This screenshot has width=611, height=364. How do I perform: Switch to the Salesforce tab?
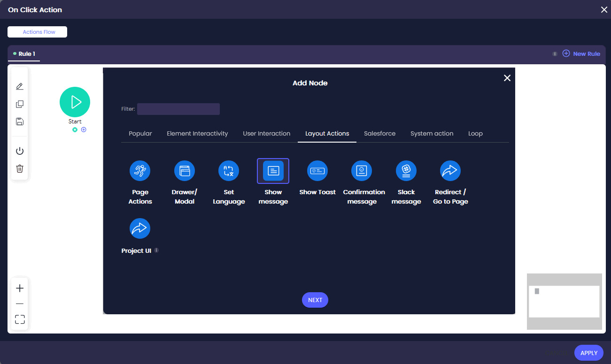(380, 134)
